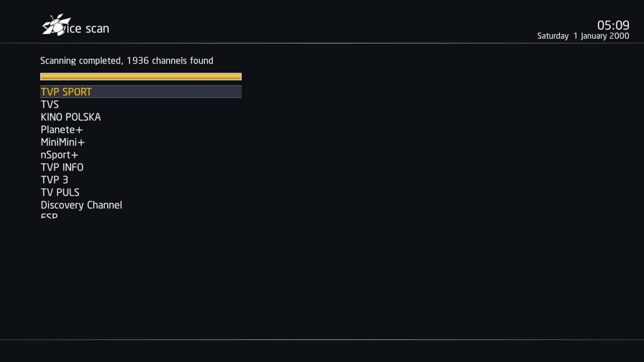
Task: Select the TVP INFO channel
Action: 62,167
